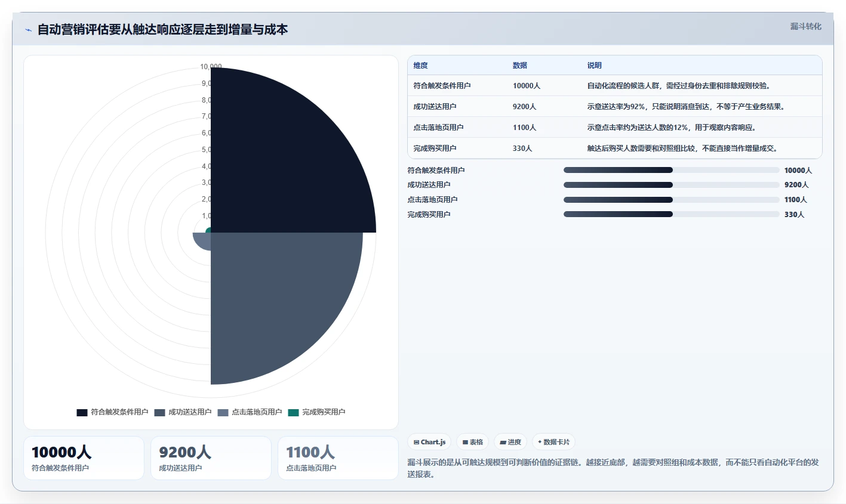The width and height of the screenshot is (846, 504).
Task: Click the 330人 value beside progress bar
Action: pos(794,215)
